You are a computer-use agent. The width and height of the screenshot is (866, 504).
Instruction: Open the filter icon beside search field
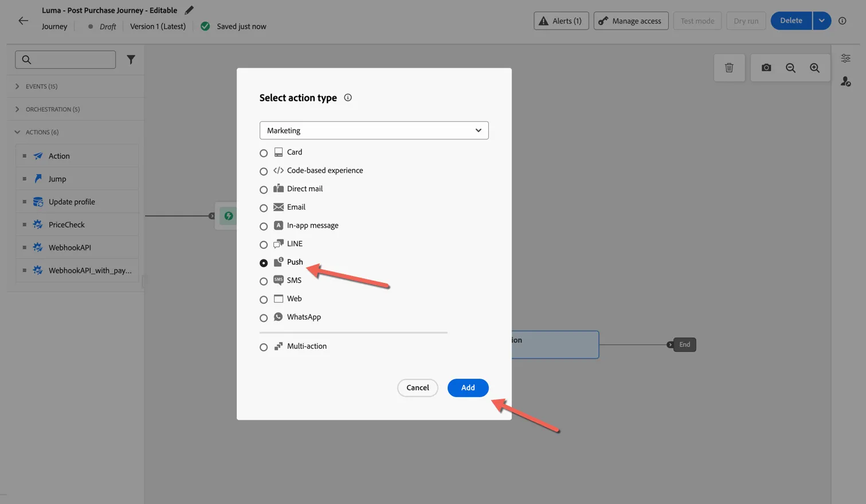click(131, 60)
